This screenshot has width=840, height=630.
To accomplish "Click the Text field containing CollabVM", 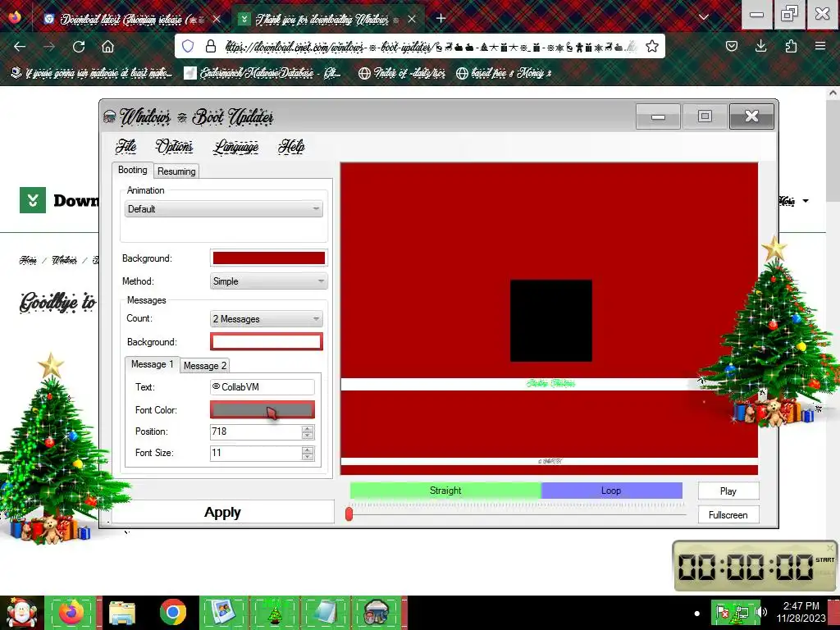I will coord(262,387).
